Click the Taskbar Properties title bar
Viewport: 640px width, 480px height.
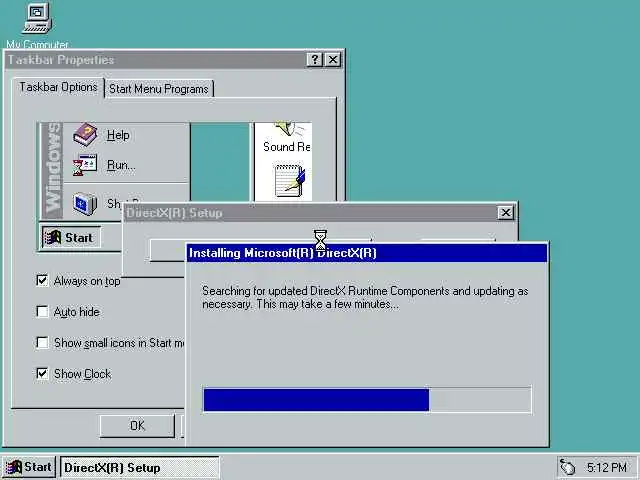coord(157,60)
